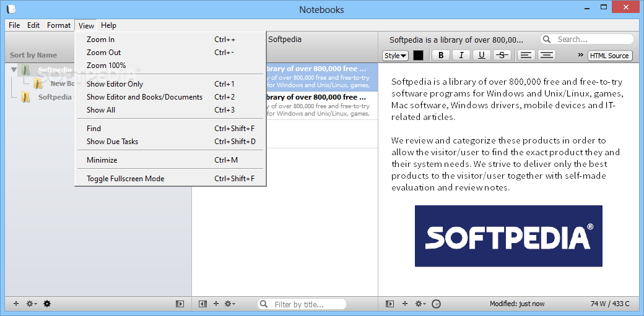Align text left button
Viewport: 644px width, 316px height.
[x=525, y=56]
